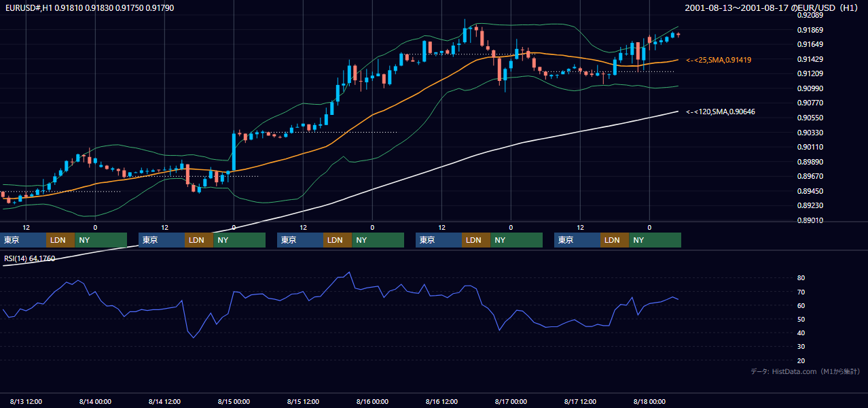This screenshot has height=408, width=868.
Task: Click price axis value 0.90990
Action: coord(810,88)
